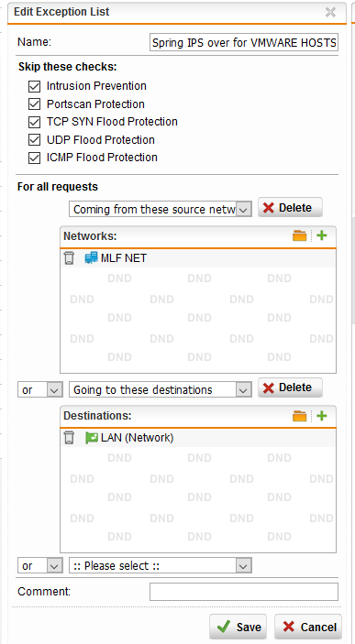
Task: Expand the 'Coming from these source networks' dropdown
Action: (x=161, y=209)
